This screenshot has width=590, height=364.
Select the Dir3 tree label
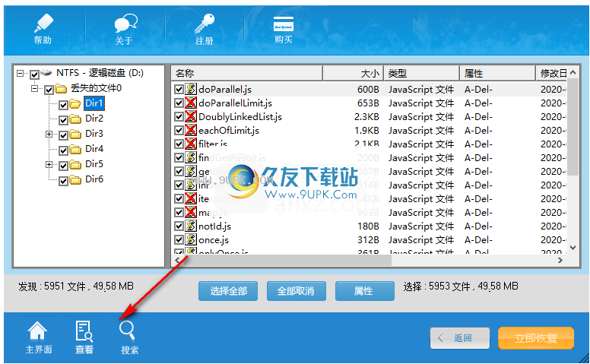coord(94,134)
